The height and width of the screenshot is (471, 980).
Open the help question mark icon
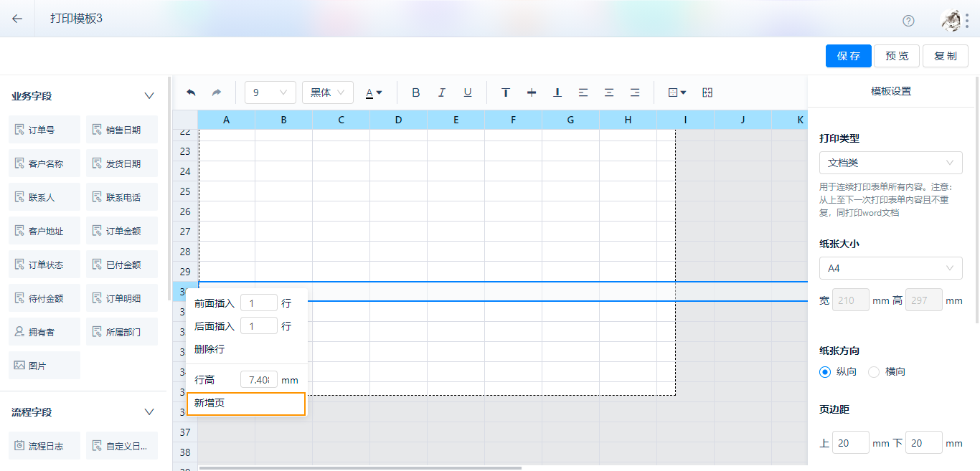[908, 20]
